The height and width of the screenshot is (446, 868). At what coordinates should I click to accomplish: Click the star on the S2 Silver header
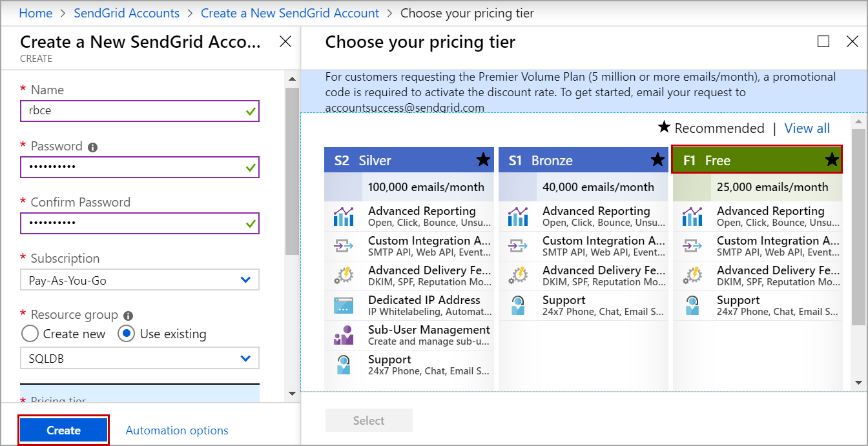point(483,159)
